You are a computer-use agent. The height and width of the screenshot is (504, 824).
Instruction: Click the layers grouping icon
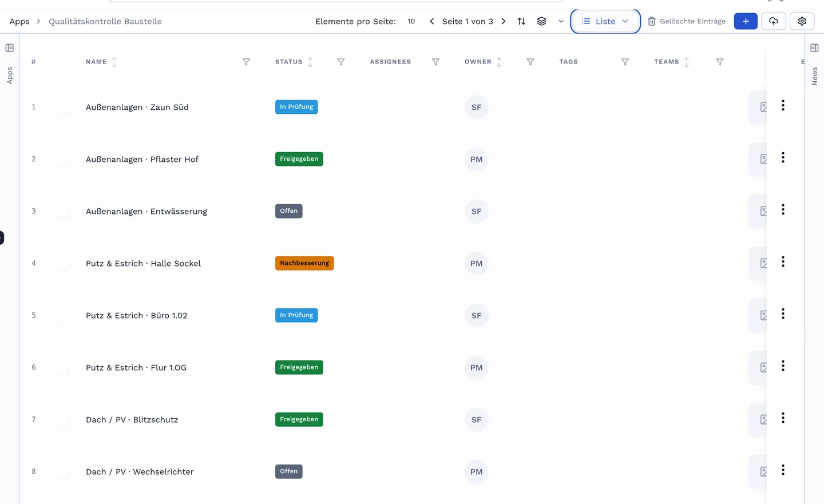pyautogui.click(x=541, y=21)
